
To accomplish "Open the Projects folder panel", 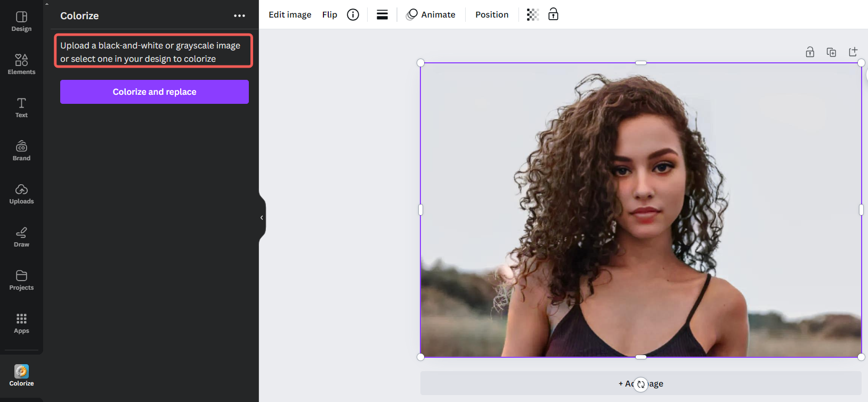I will click(21, 280).
